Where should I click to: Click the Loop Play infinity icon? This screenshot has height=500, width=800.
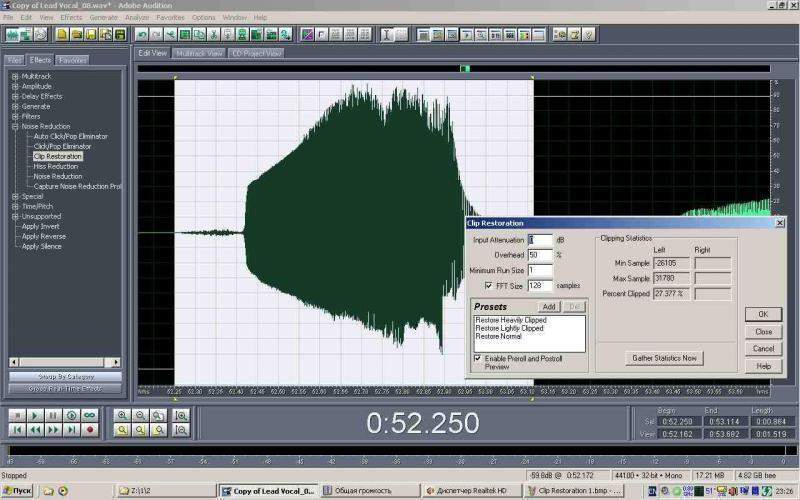click(89, 415)
